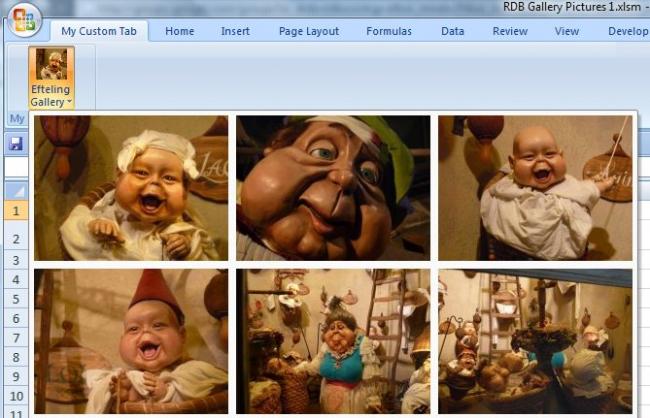This screenshot has height=418, width=650.
Task: Open the Insert ribbon tab
Action: 235,31
